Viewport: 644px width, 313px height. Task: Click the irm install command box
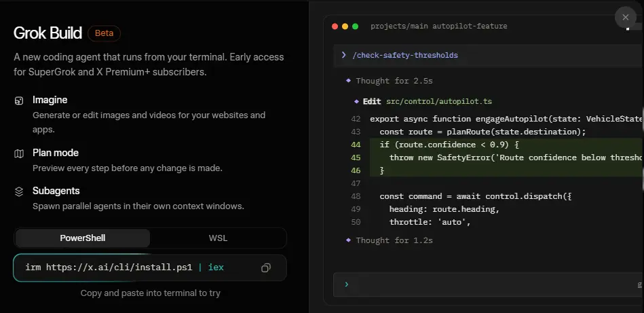[150, 268]
